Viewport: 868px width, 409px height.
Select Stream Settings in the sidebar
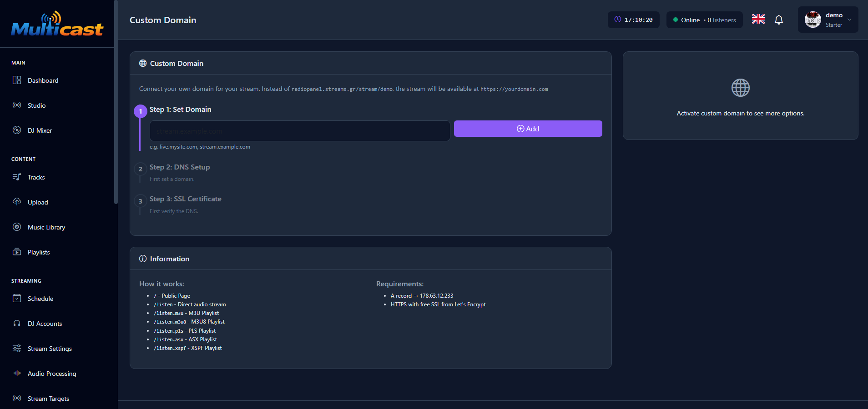coord(49,349)
